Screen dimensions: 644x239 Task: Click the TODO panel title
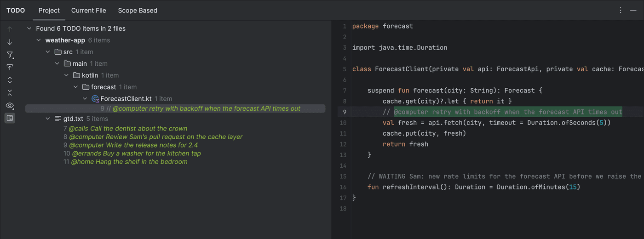(x=16, y=10)
